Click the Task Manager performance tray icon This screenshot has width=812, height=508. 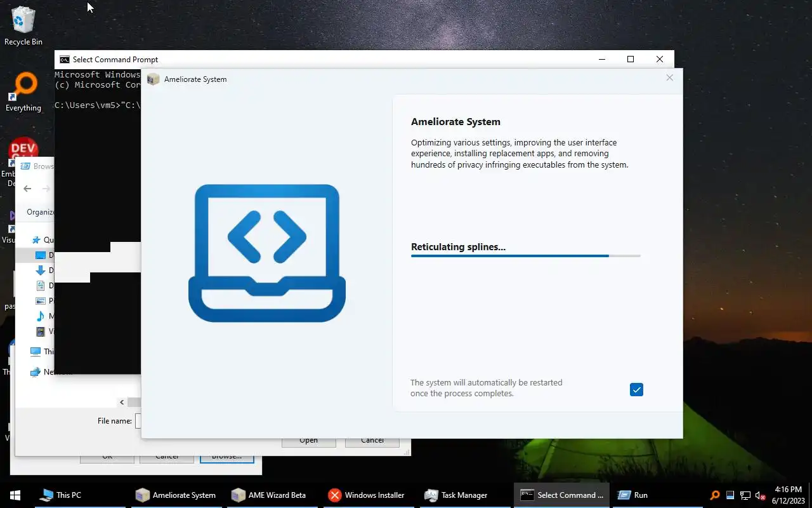730,495
